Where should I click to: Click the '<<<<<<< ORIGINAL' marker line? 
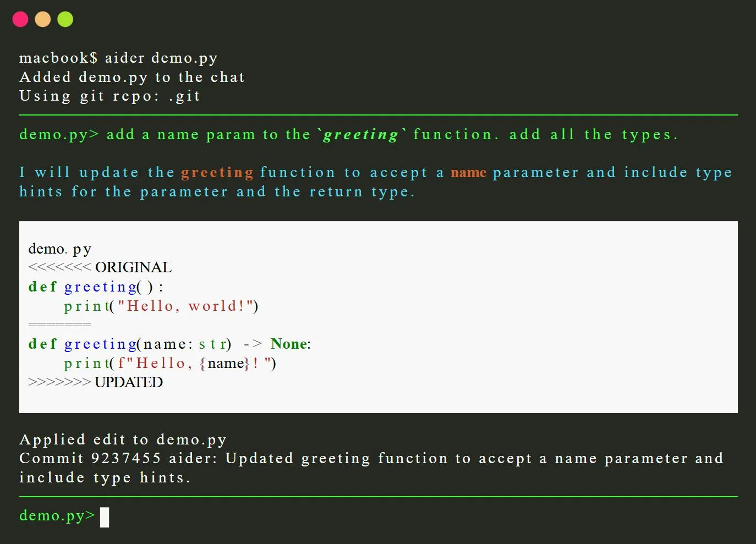[100, 267]
